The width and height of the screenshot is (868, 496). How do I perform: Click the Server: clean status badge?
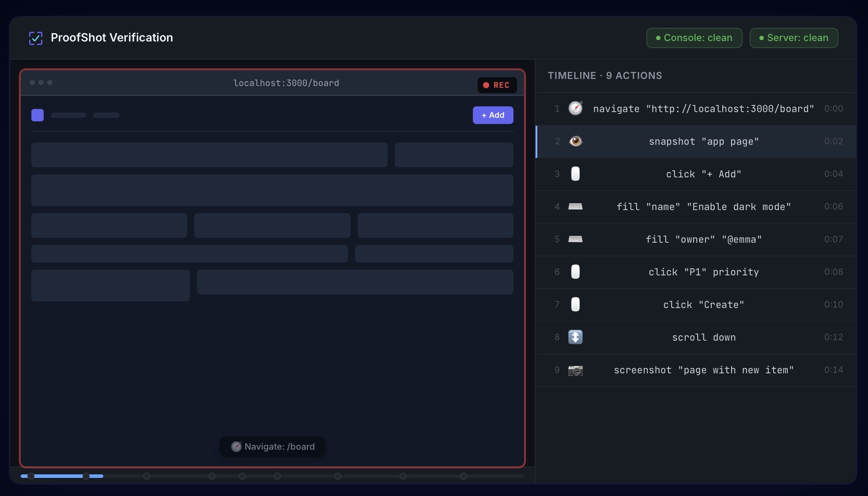pyautogui.click(x=793, y=38)
